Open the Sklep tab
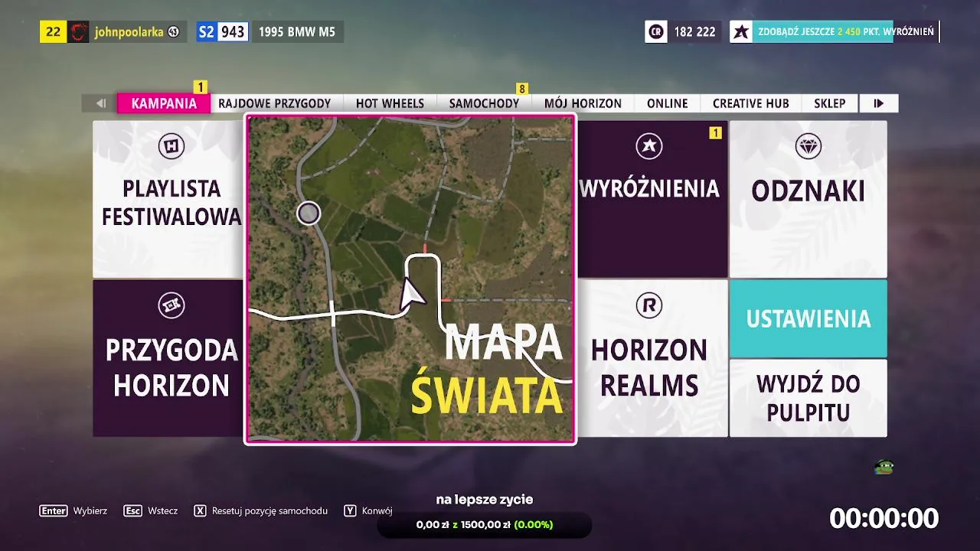This screenshot has width=980, height=551. 829,103
